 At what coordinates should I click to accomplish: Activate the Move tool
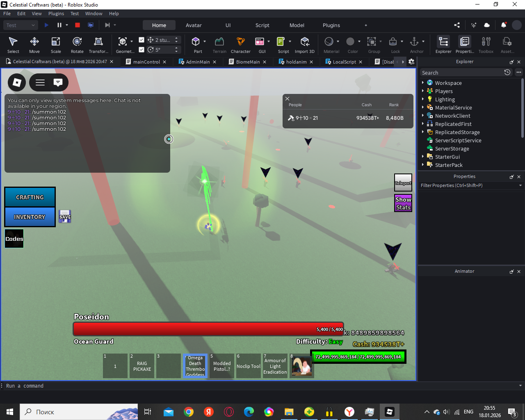click(34, 45)
